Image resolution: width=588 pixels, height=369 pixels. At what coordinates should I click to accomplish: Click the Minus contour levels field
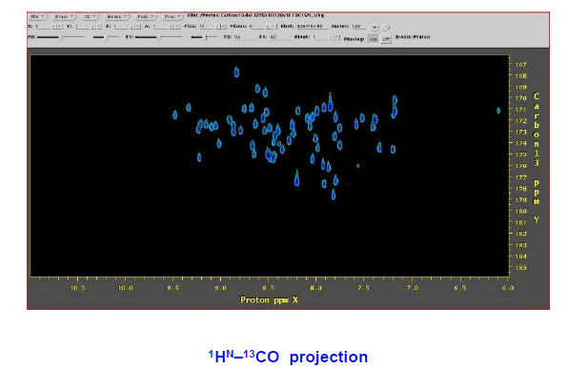coord(256,27)
